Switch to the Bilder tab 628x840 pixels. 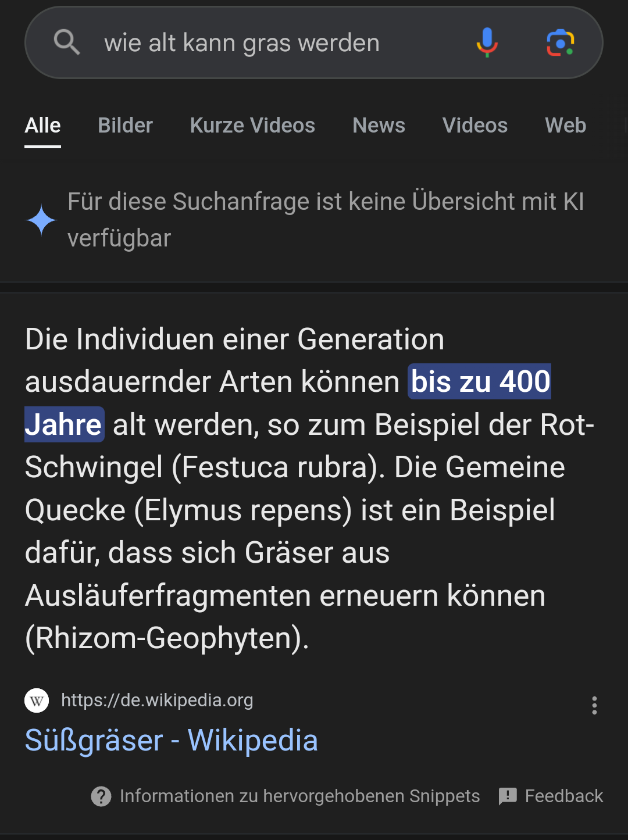coord(125,126)
